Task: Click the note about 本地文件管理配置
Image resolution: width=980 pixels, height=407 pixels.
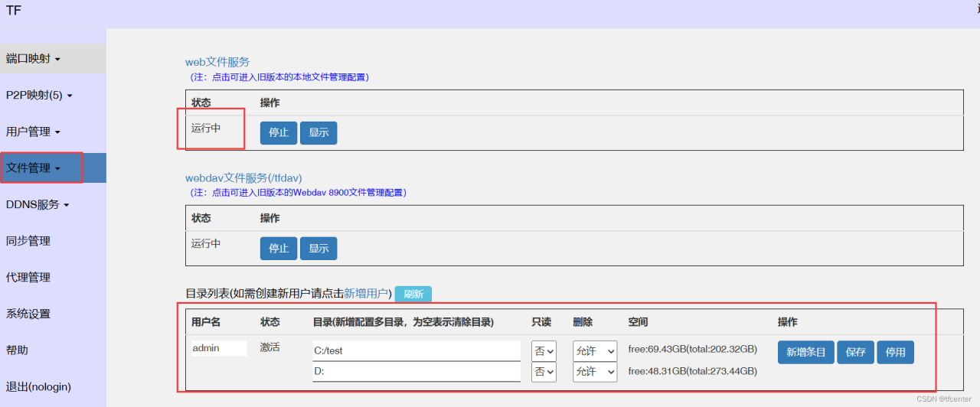Action: pyautogui.click(x=279, y=77)
